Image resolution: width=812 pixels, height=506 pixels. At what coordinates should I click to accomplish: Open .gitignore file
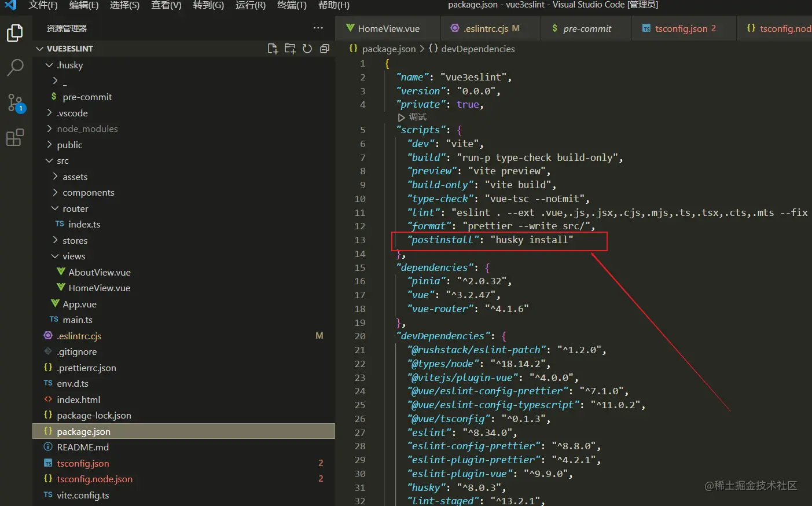[x=183, y=351]
